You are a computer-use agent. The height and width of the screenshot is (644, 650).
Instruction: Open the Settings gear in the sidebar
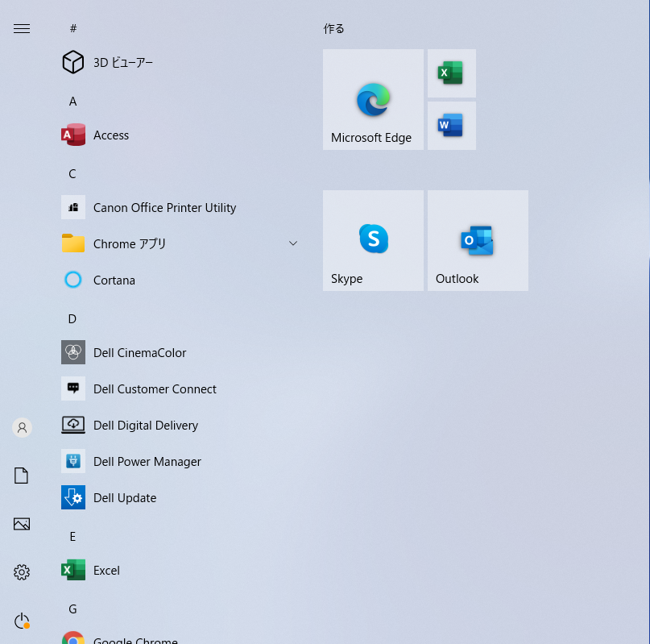click(x=22, y=572)
